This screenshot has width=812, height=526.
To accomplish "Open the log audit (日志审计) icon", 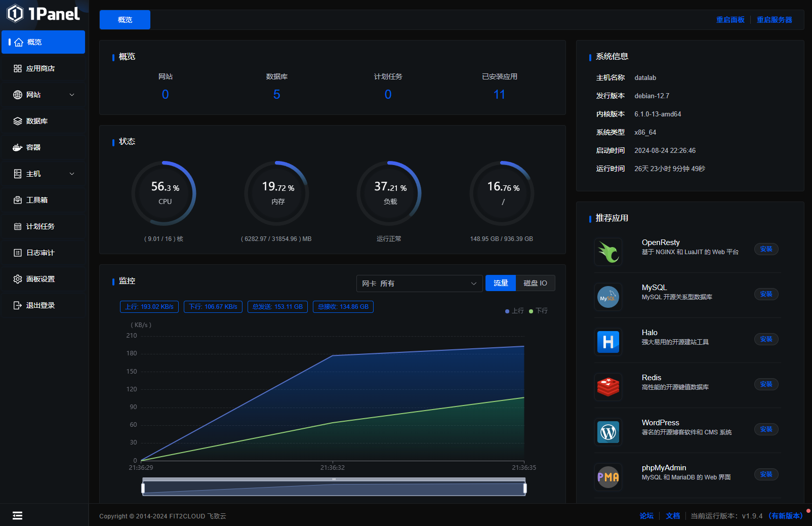I will (x=18, y=253).
